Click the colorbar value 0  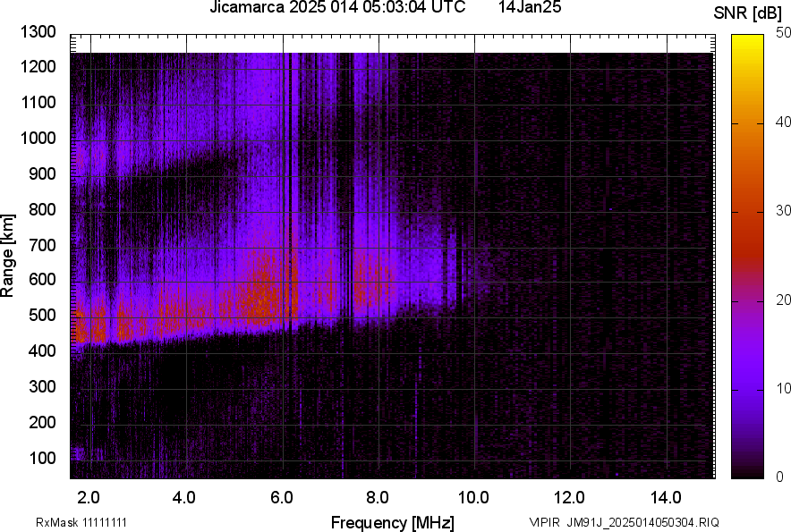coord(780,477)
